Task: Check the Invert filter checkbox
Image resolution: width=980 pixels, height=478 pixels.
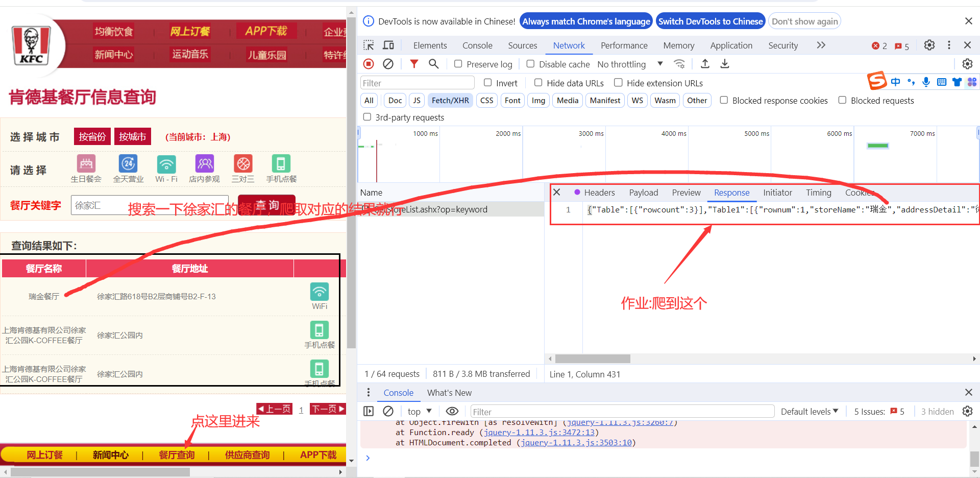Action: pos(488,82)
